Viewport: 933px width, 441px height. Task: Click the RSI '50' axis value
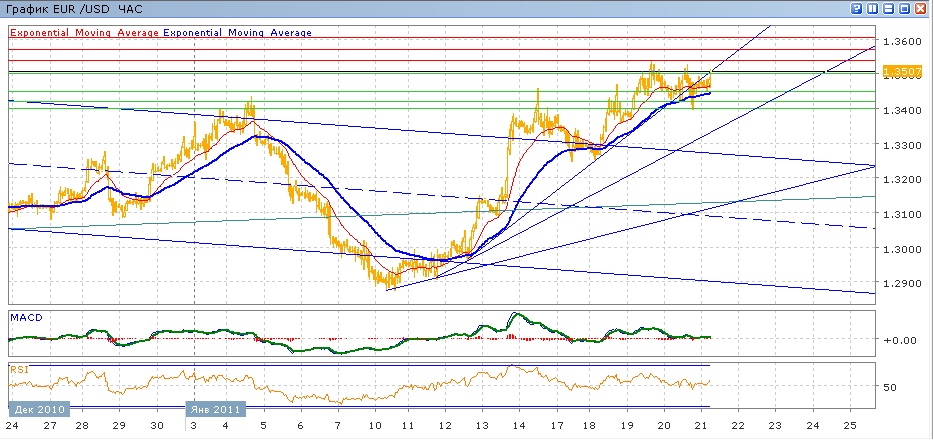pyautogui.click(x=890, y=387)
